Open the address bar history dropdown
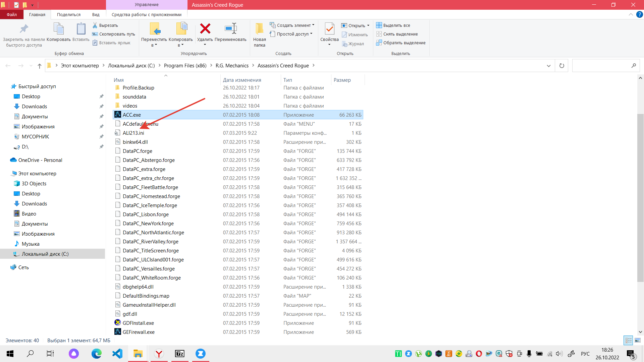 click(549, 66)
